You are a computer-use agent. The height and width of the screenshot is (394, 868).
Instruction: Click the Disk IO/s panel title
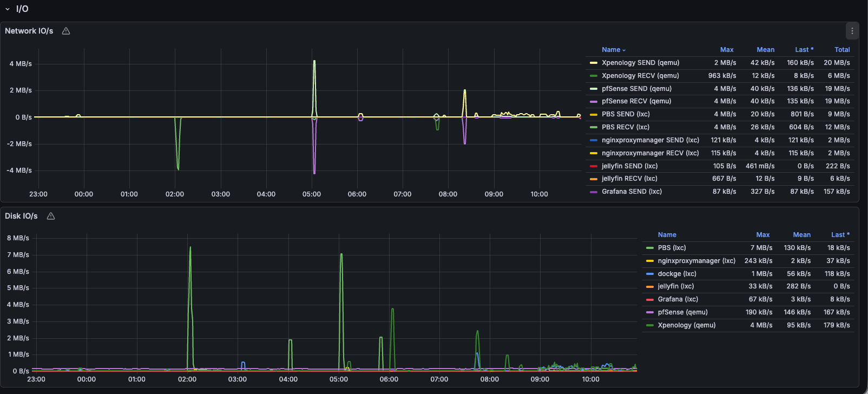pos(22,216)
